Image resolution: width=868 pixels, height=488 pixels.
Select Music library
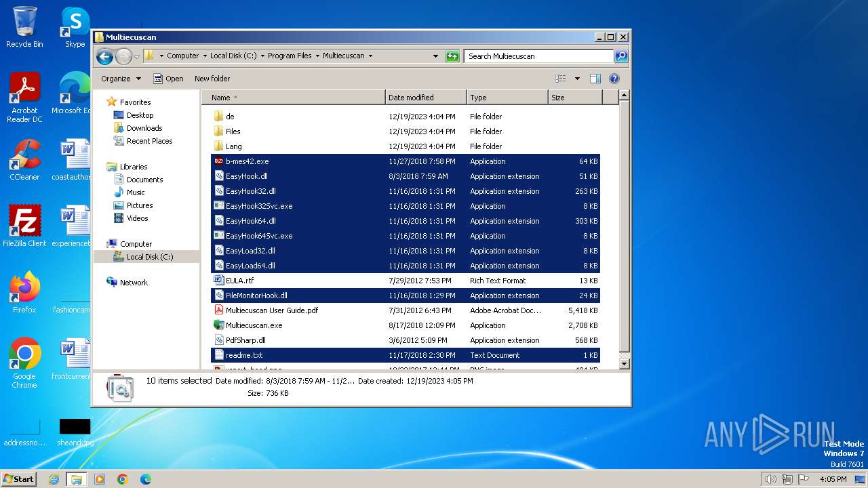click(136, 192)
